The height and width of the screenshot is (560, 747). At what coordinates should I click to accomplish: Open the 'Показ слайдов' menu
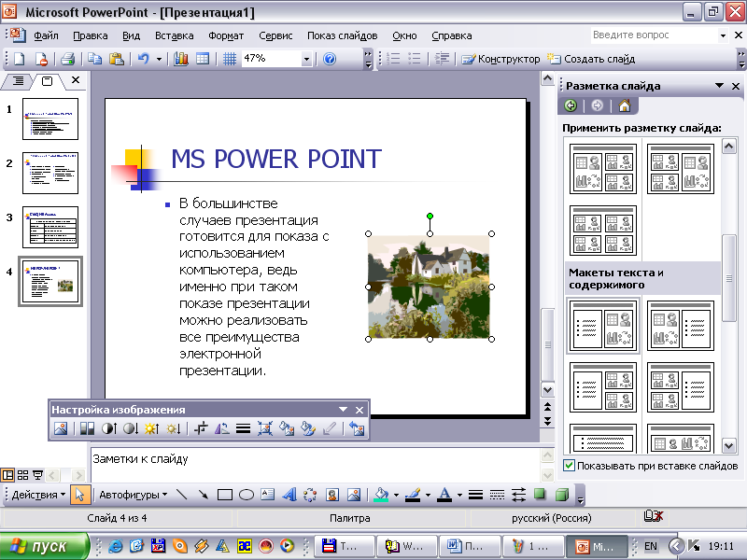342,35
